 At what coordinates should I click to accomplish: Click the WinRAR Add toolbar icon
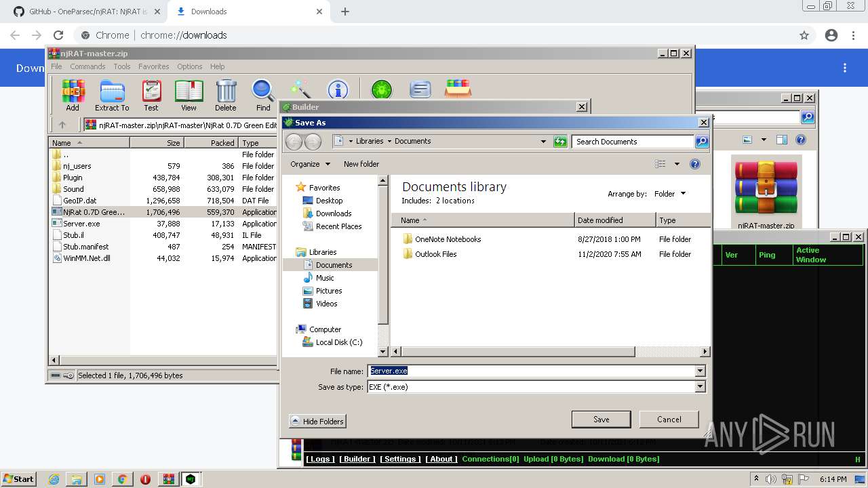pyautogui.click(x=73, y=95)
